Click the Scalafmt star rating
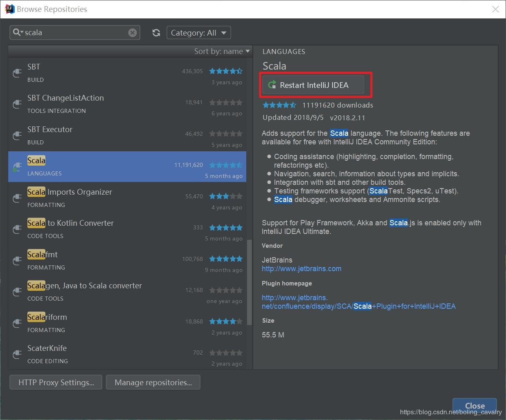Screen dimensions: 506x420 [226, 259]
